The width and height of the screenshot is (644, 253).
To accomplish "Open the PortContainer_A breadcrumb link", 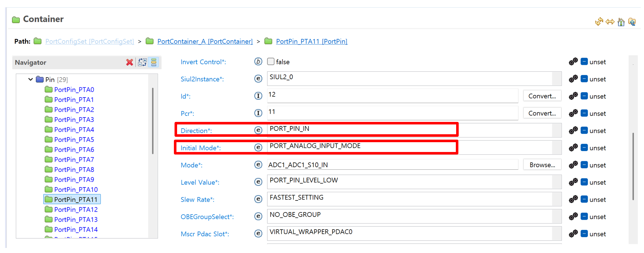I will click(205, 41).
